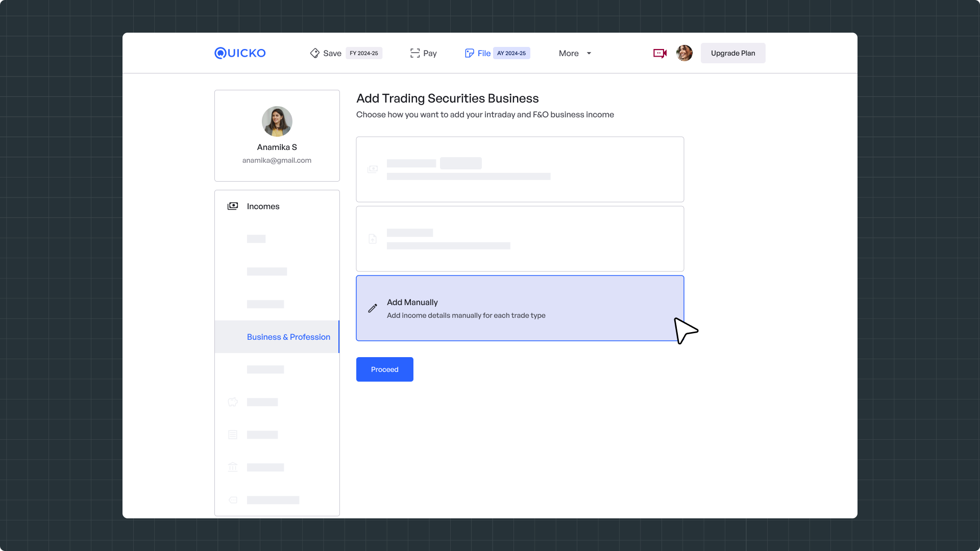Click the Incomes cash icon in sidebar
Image resolution: width=980 pixels, height=551 pixels.
click(x=233, y=206)
